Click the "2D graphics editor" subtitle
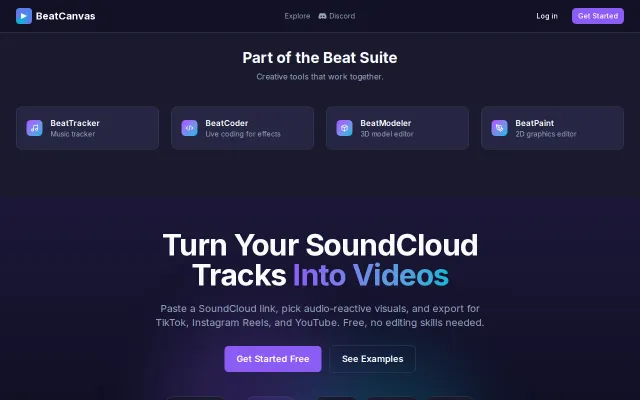This screenshot has width=640, height=400. (x=546, y=134)
